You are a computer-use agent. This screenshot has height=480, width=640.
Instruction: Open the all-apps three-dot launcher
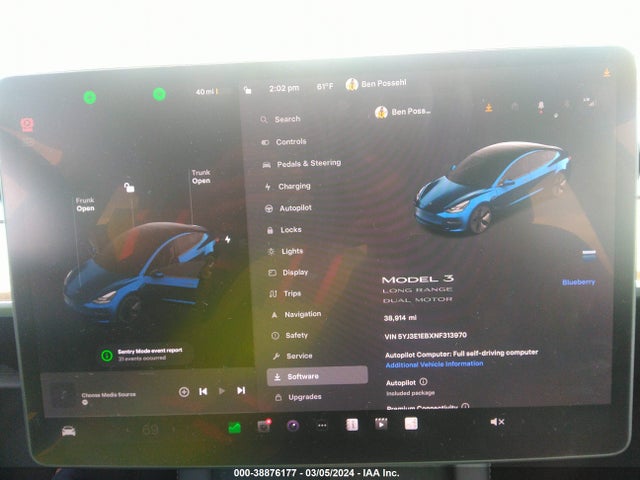coord(322,425)
